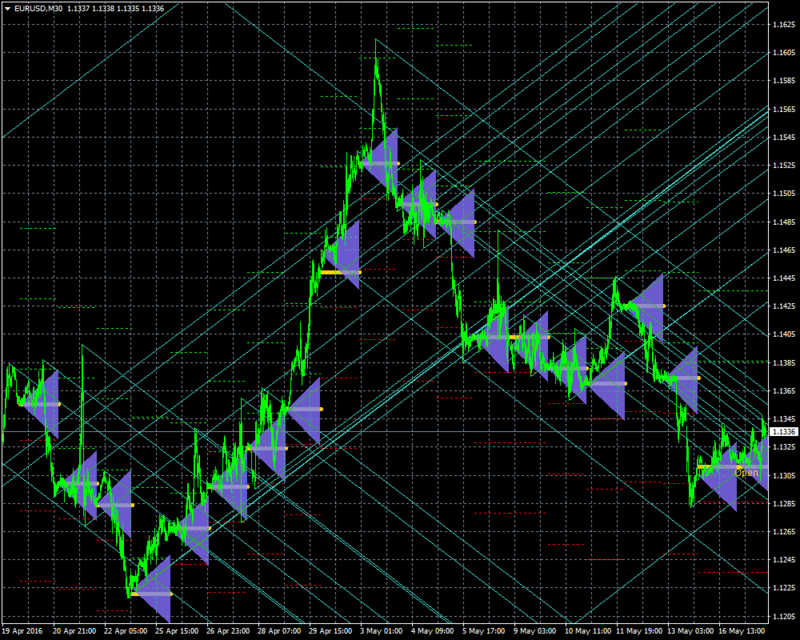800x640 pixels.
Task: Click the 1.1545 price axis label
Action: tap(784, 137)
